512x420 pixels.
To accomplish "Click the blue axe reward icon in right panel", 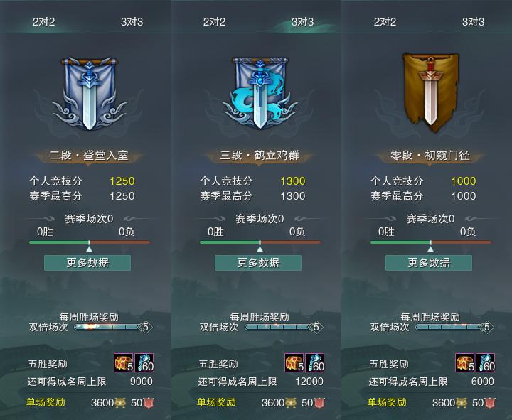I will pos(486,362).
